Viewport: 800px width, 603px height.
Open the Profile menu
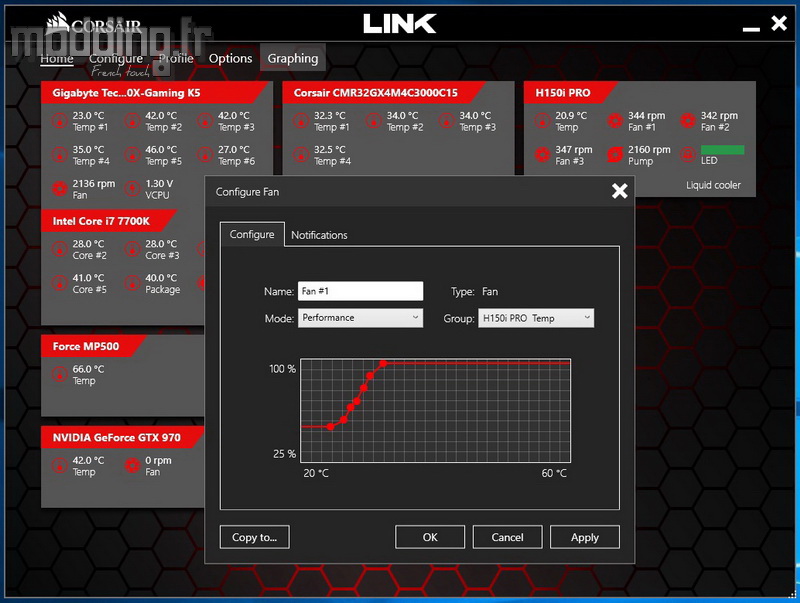(x=176, y=59)
